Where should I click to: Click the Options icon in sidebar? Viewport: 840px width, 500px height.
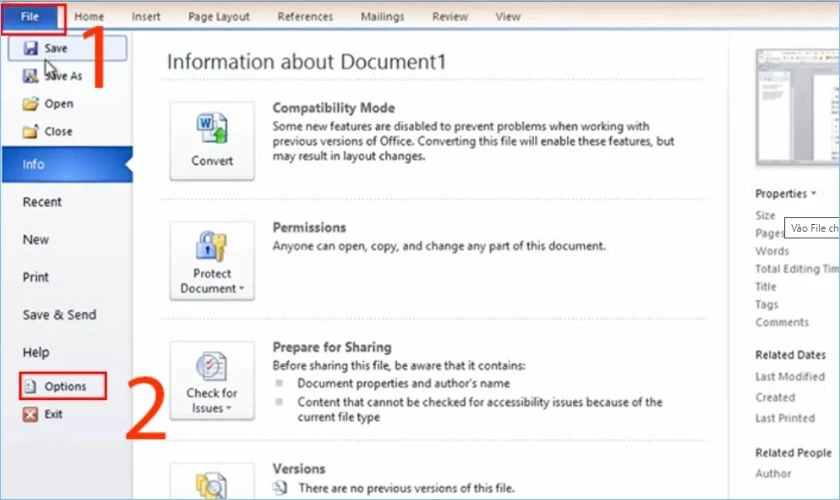click(x=31, y=386)
